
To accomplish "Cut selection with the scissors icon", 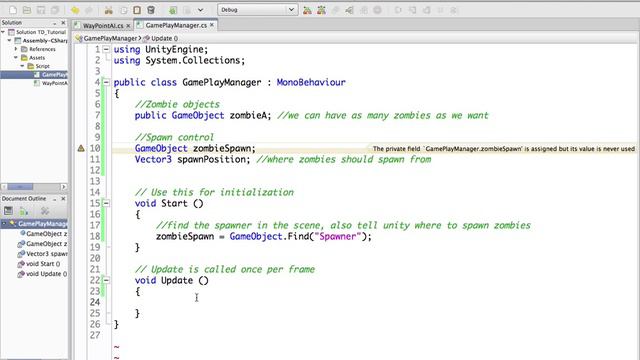I will point(109,10).
